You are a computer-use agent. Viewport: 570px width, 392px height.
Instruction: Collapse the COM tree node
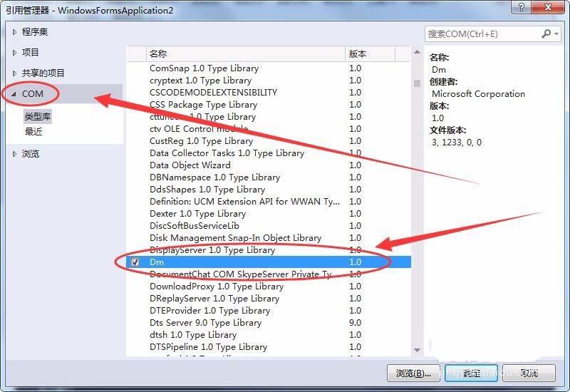(x=14, y=94)
